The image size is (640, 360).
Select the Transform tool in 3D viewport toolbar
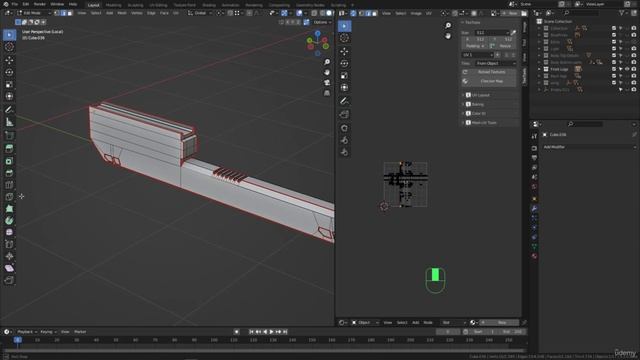click(x=9, y=96)
